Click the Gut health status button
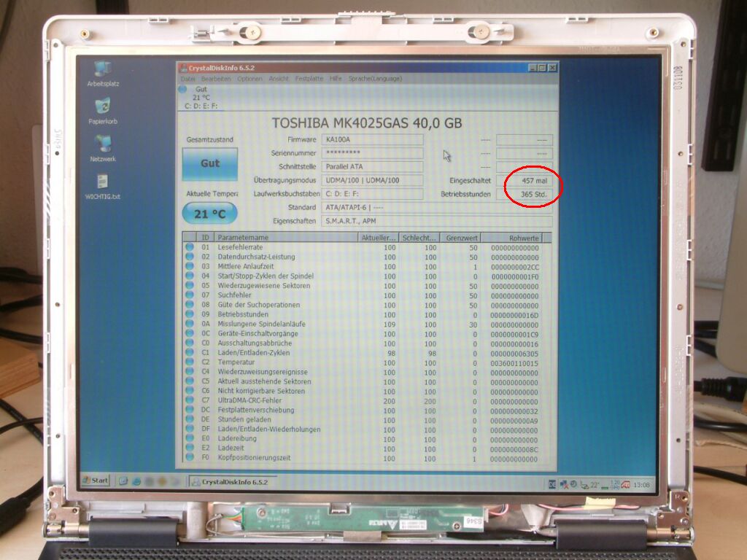 [210, 163]
